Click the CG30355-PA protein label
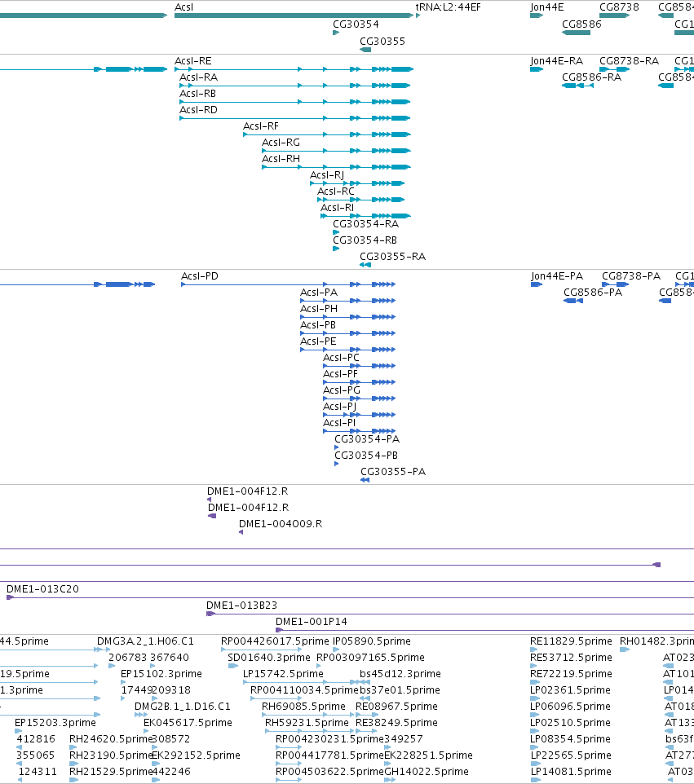694x784 pixels. (393, 472)
